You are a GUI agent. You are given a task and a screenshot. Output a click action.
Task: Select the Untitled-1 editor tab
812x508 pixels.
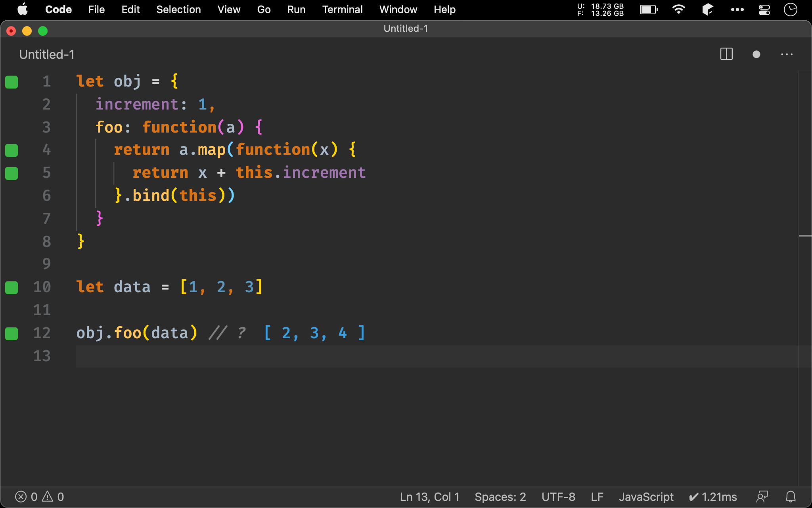[47, 54]
